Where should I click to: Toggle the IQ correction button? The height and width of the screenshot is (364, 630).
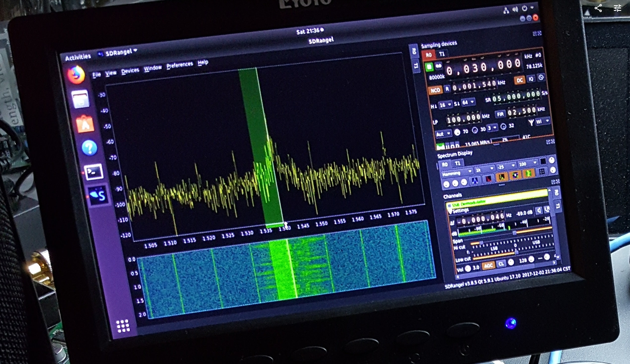(531, 79)
